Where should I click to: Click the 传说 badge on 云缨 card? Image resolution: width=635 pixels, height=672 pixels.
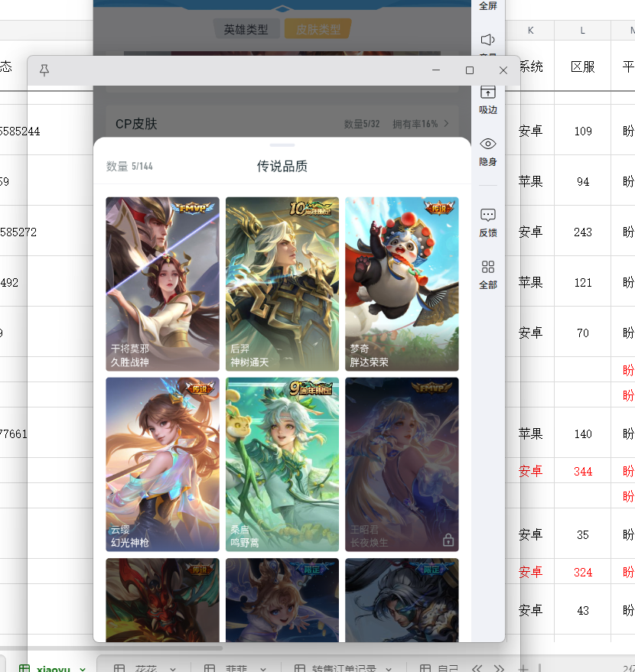pos(200,388)
